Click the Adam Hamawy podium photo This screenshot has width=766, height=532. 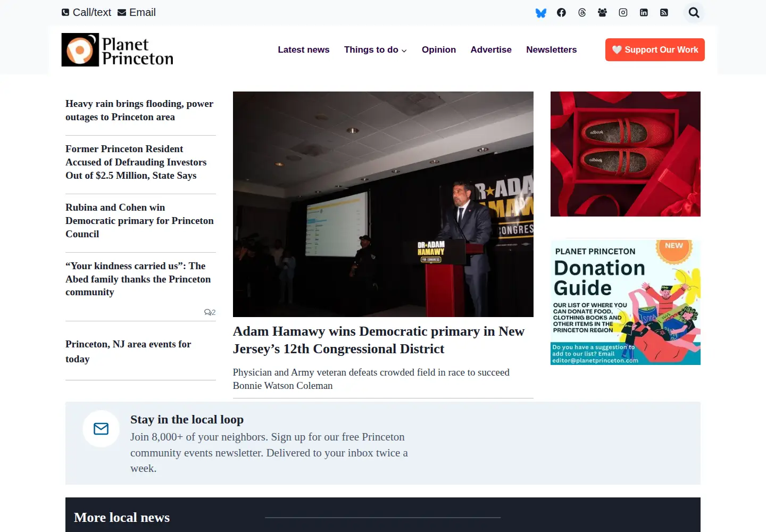(383, 204)
